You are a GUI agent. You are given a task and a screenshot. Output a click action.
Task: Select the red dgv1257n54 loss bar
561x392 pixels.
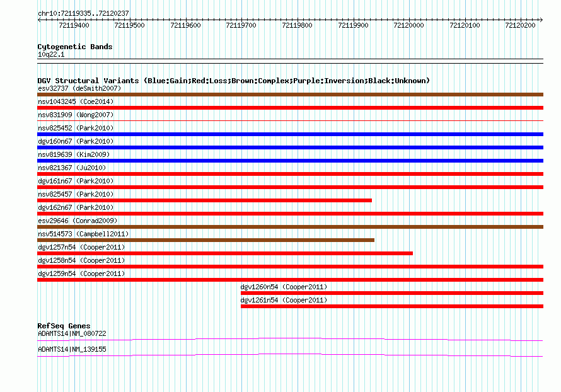click(x=225, y=253)
